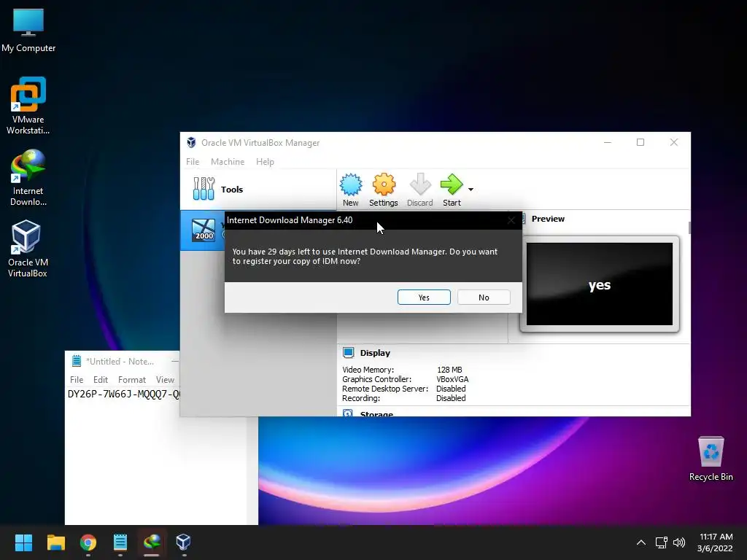Click the VirtualBox title bar cube icon
The image size is (747, 560).
[x=191, y=142]
